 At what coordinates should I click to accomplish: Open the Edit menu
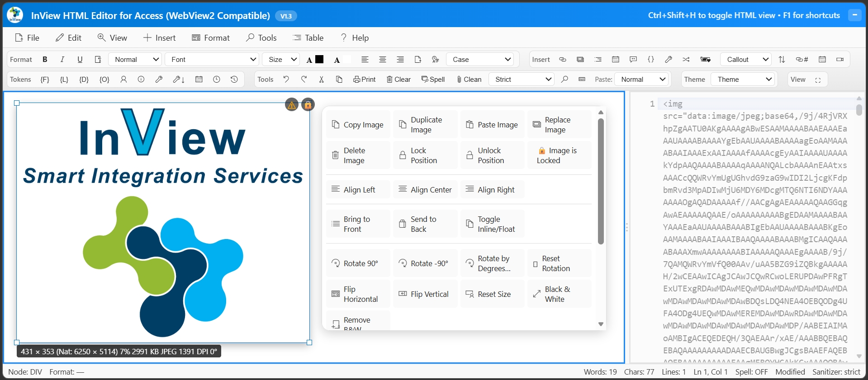point(69,38)
